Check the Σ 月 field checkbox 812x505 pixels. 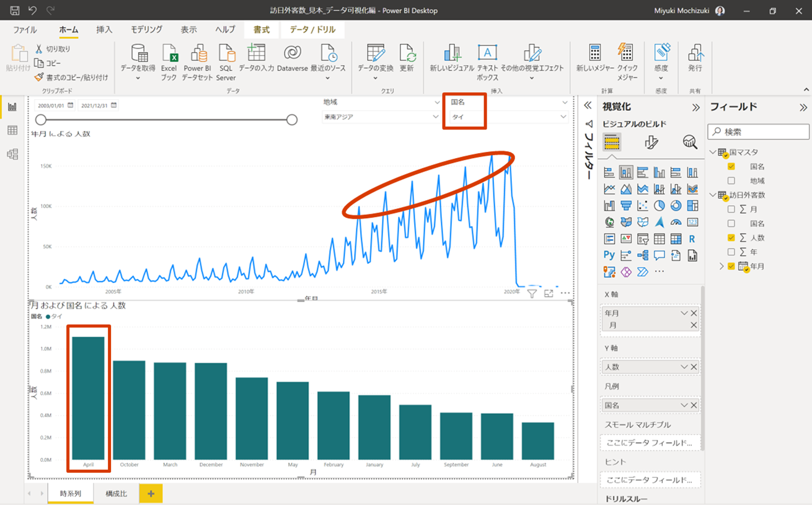tap(731, 209)
